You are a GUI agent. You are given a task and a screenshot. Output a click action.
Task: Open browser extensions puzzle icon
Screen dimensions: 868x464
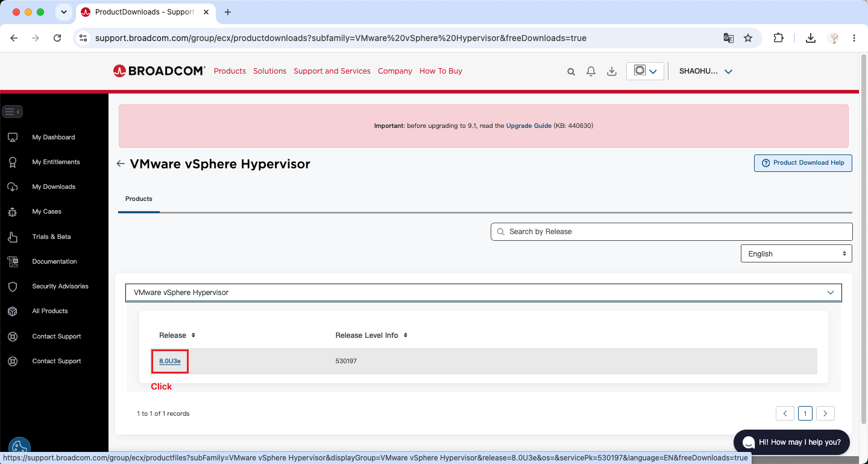coord(778,38)
